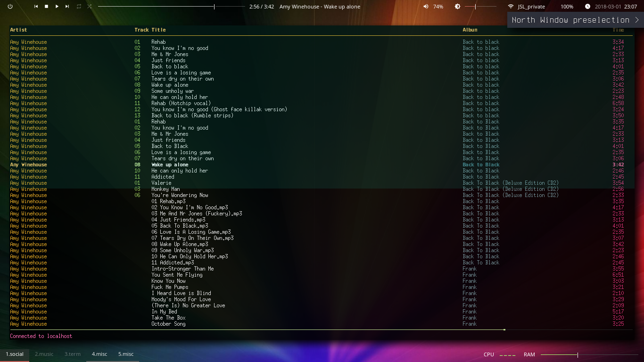Click the Artist column header
Viewport: 644px width, 362px height.
pyautogui.click(x=18, y=30)
